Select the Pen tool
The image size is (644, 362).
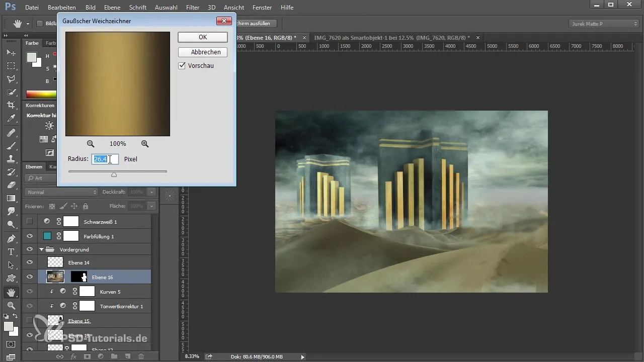coord(11,238)
